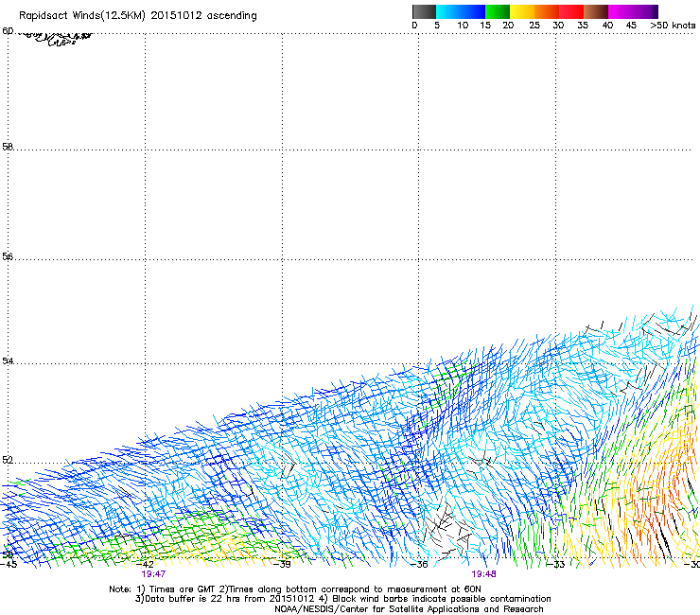Click the blue 10-15 knots legend swatch
This screenshot has width=700, height=615.
click(473, 11)
